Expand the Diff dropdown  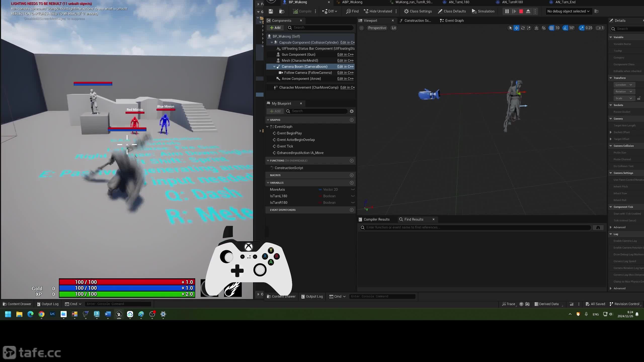tap(330, 11)
